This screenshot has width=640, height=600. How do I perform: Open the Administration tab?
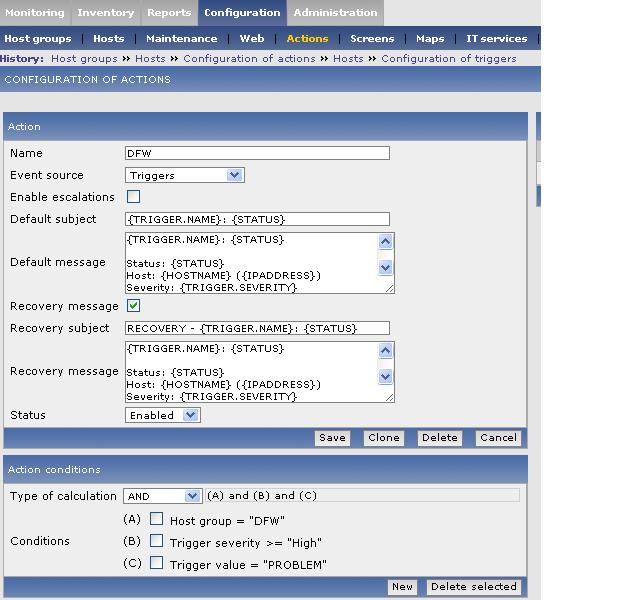coord(335,13)
